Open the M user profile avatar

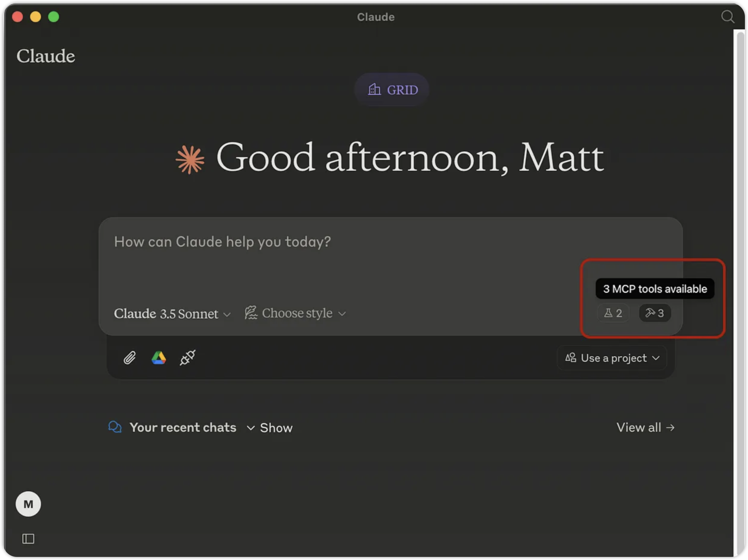coord(28,504)
